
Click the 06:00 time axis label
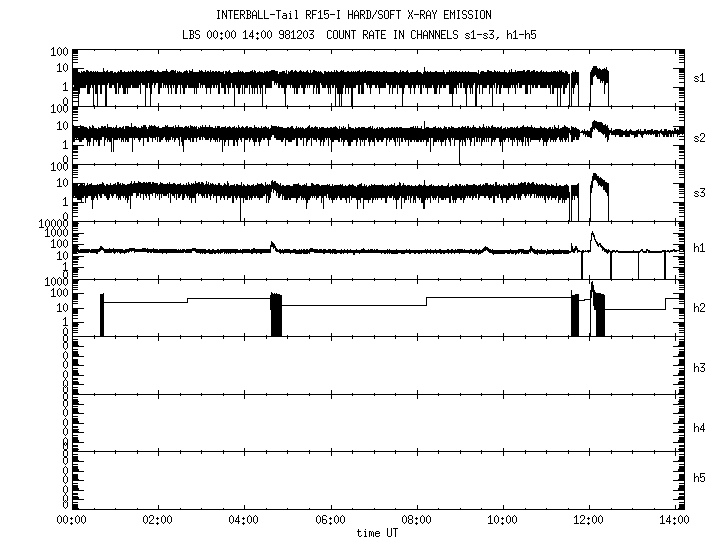pos(330,520)
